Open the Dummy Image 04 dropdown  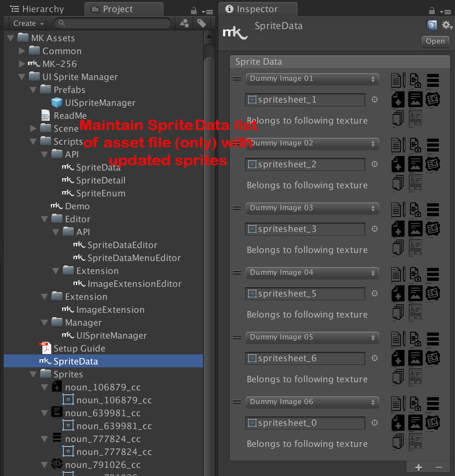(x=312, y=273)
